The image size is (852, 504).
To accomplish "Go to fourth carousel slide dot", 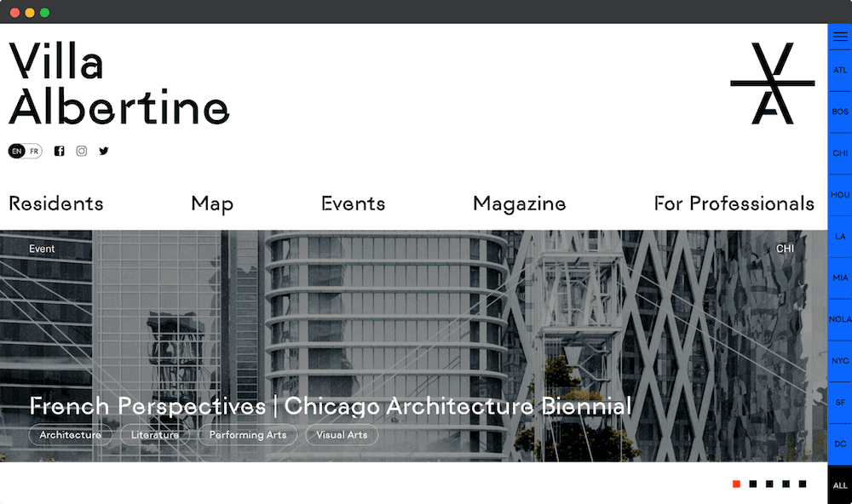I will point(786,484).
